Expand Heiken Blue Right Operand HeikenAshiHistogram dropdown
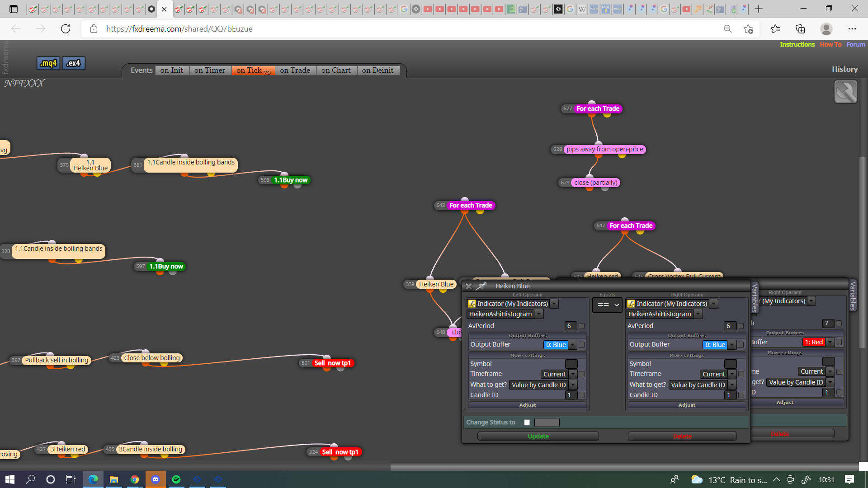The image size is (868, 488). pos(698,314)
